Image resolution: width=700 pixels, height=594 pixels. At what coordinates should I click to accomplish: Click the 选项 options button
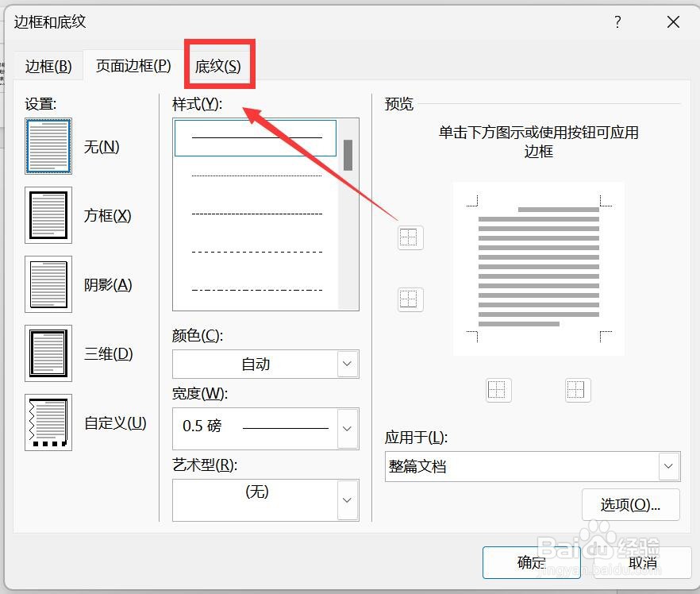[631, 504]
